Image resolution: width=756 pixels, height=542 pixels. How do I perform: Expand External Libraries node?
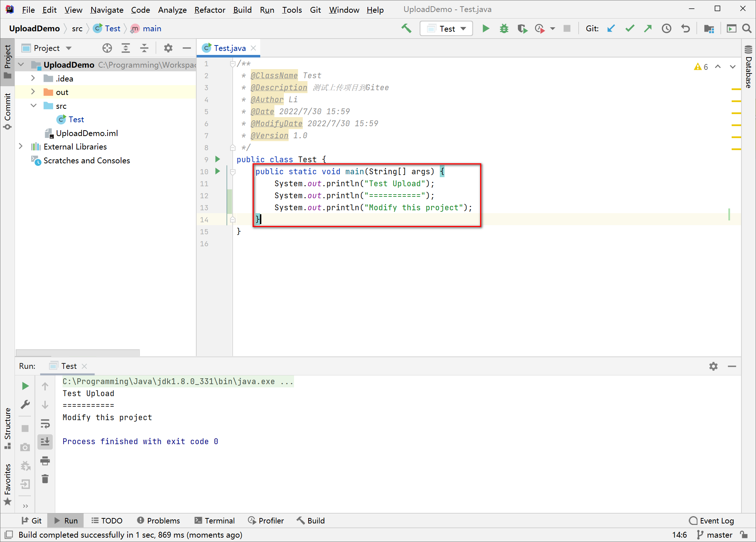click(x=21, y=147)
